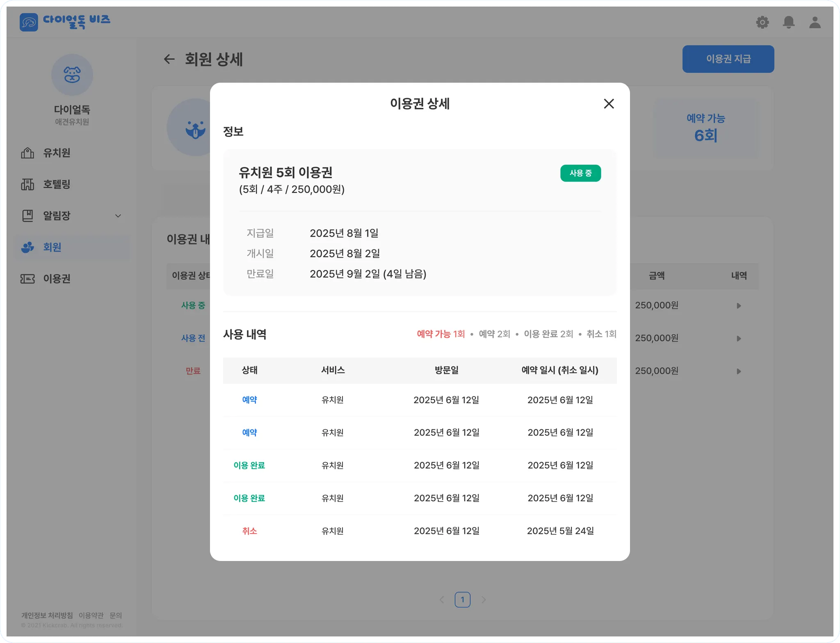Viewport: 840px width, 643px height.
Task: Click the 유치원 house icon in sidebar
Action: tap(27, 153)
